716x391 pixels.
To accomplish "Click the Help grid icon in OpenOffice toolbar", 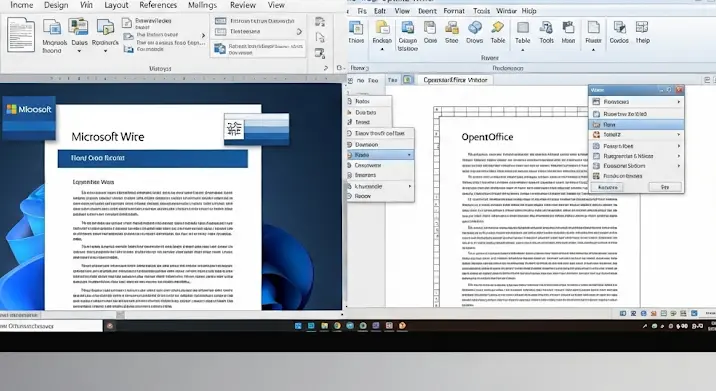I will pyautogui.click(x=642, y=27).
